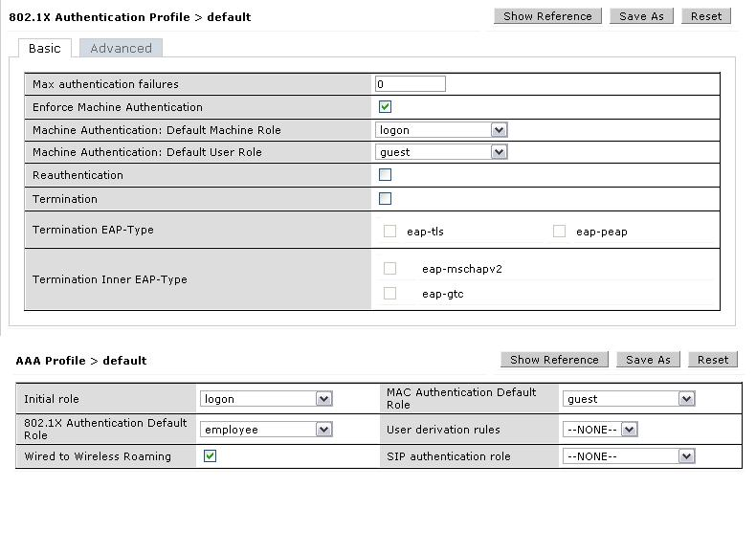Click the Max authentication failures field
756x554 pixels.
[x=410, y=84]
